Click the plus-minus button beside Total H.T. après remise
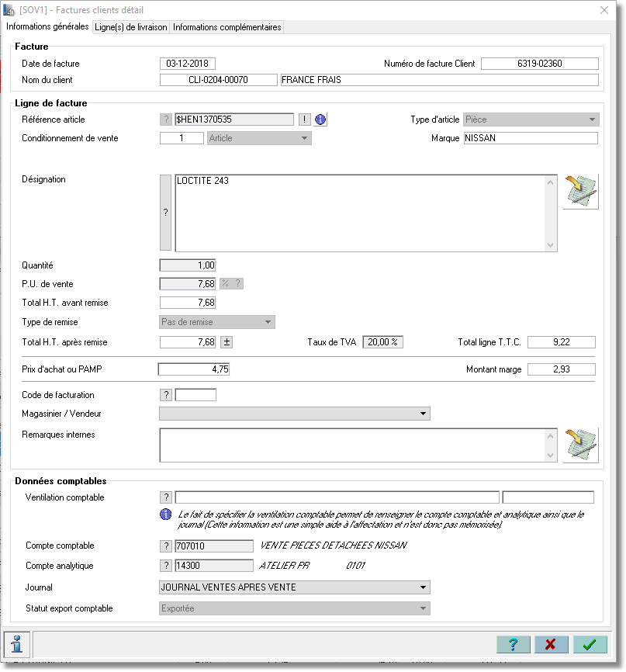Viewport: 626px width, 672px height. point(227,342)
